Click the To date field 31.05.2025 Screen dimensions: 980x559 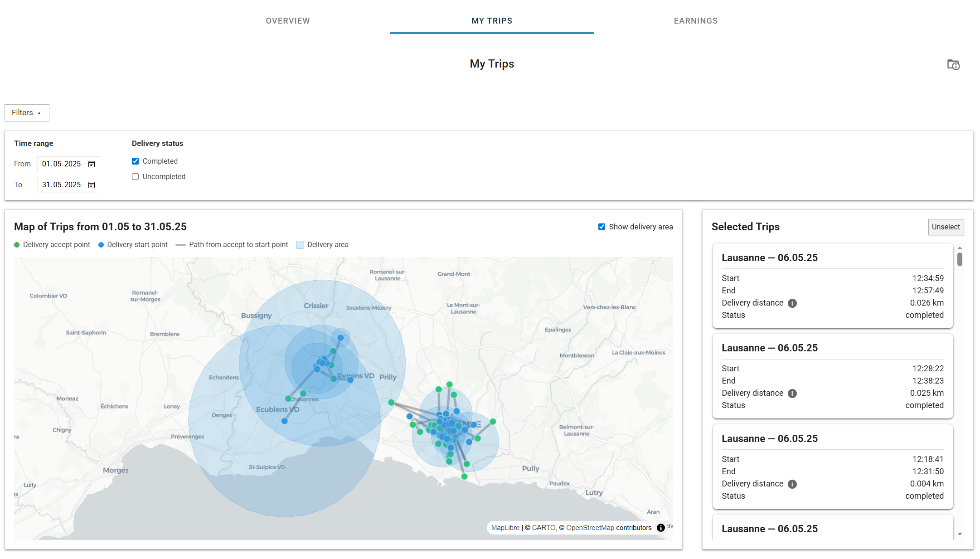[68, 185]
